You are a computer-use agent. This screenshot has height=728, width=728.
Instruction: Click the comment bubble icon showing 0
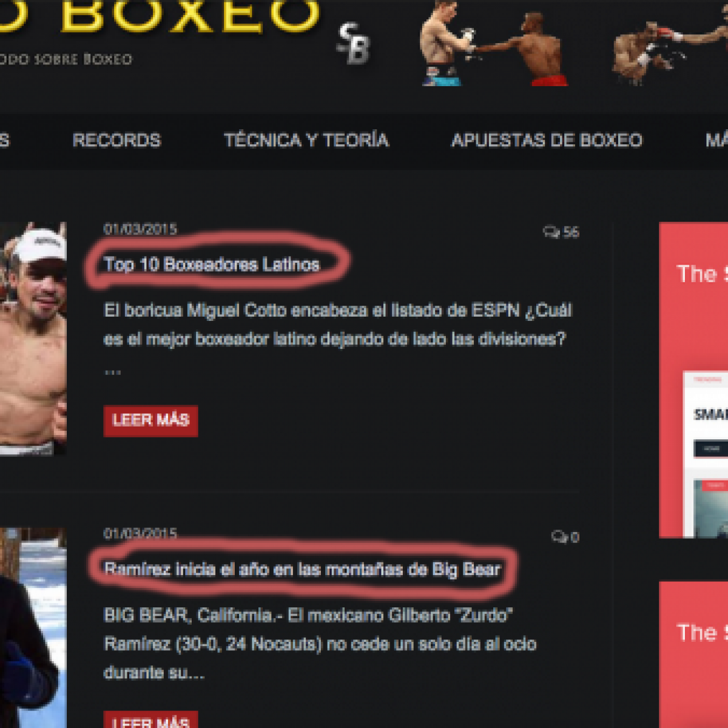[x=559, y=537]
